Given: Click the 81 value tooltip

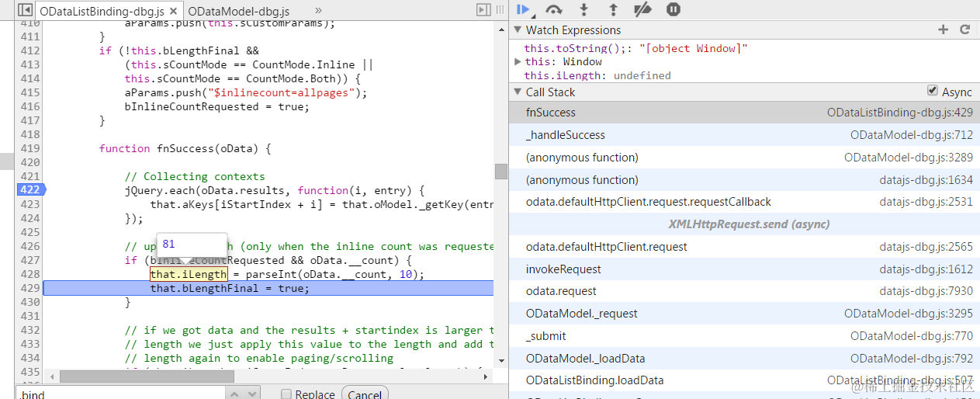Looking at the screenshot, I should tap(192, 245).
